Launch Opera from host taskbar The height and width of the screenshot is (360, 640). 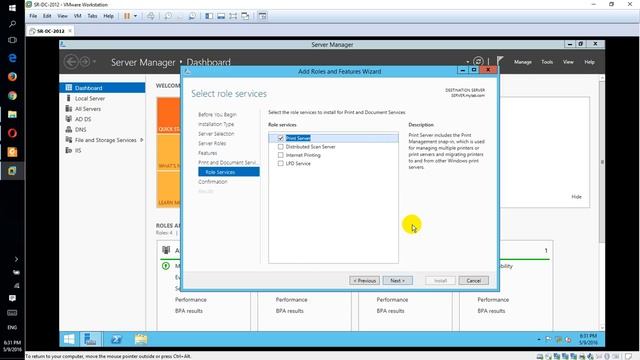(x=12, y=133)
